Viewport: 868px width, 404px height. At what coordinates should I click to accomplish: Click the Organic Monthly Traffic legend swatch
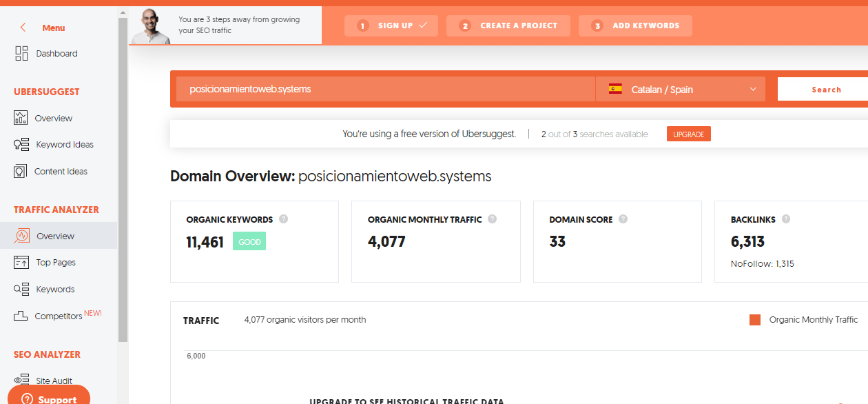pos(755,320)
